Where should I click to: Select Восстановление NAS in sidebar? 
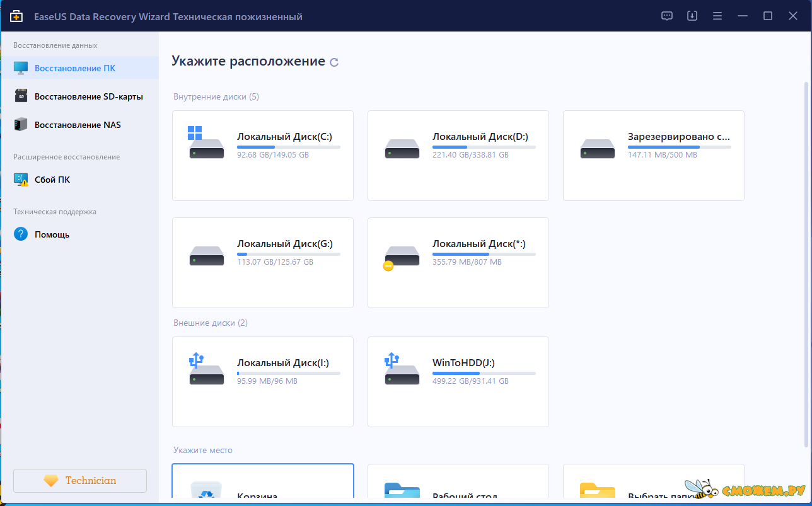pos(79,125)
